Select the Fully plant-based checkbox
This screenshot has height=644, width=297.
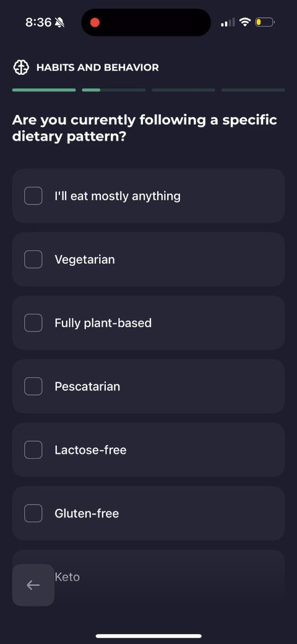click(x=33, y=323)
